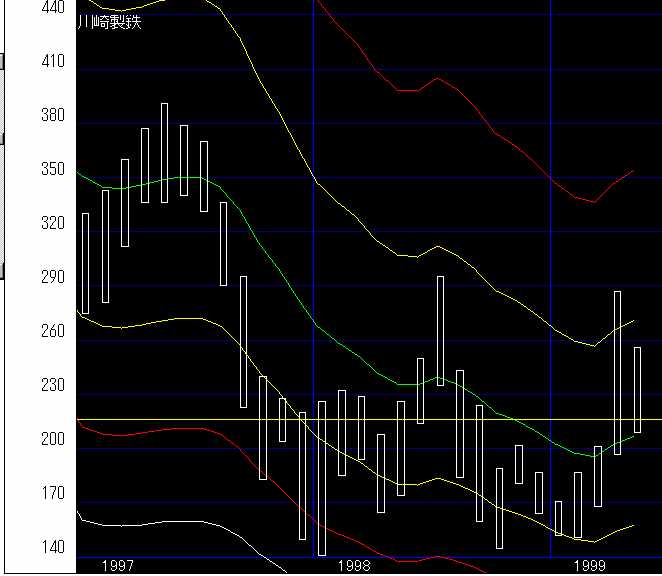
Task: Choose the 290 price axis label
Action: (52, 277)
